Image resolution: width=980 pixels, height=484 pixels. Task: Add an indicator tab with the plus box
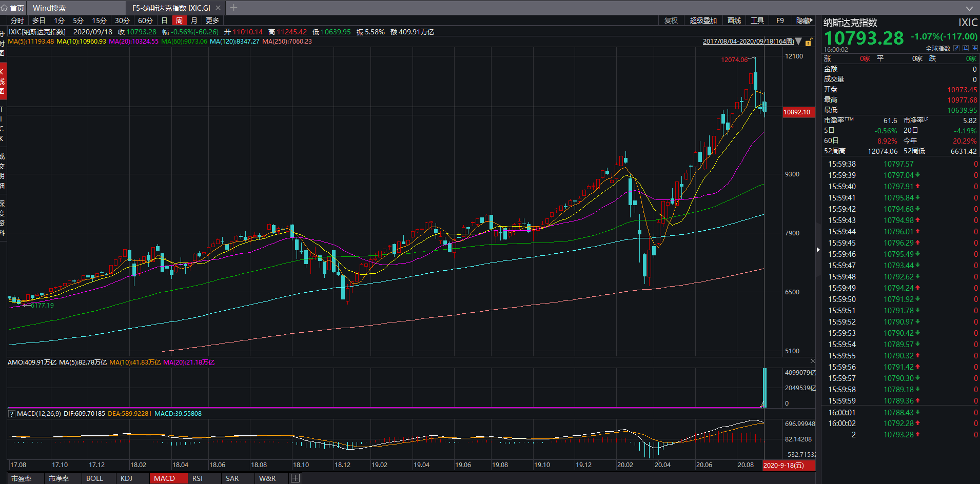click(295, 478)
